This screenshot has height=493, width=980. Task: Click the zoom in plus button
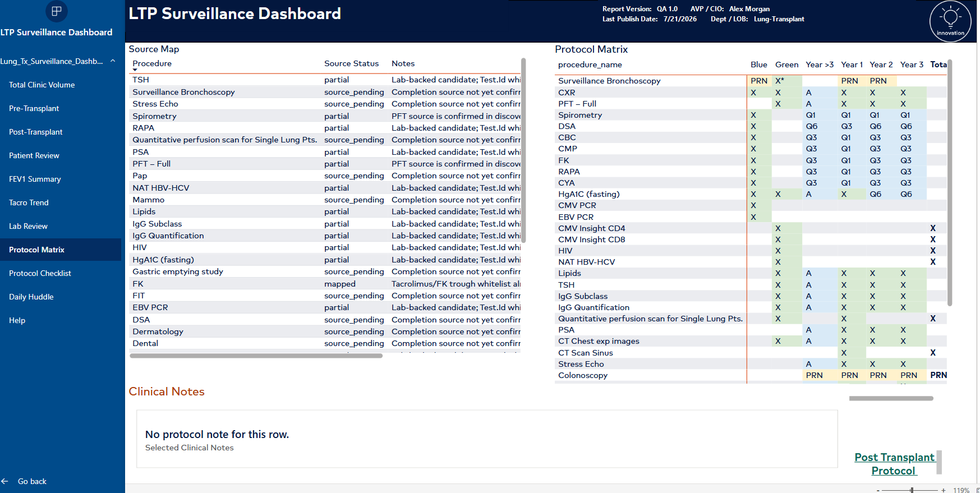[x=944, y=490]
